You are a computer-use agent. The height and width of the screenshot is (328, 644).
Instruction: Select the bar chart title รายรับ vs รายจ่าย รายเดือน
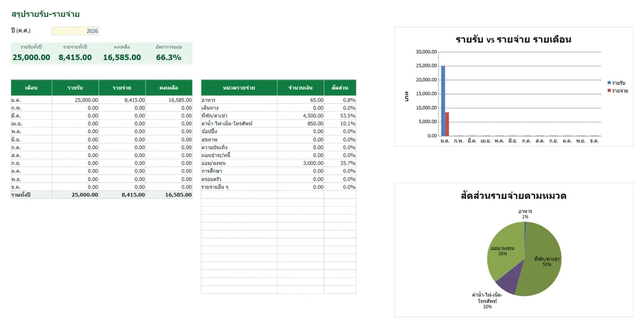(x=514, y=39)
